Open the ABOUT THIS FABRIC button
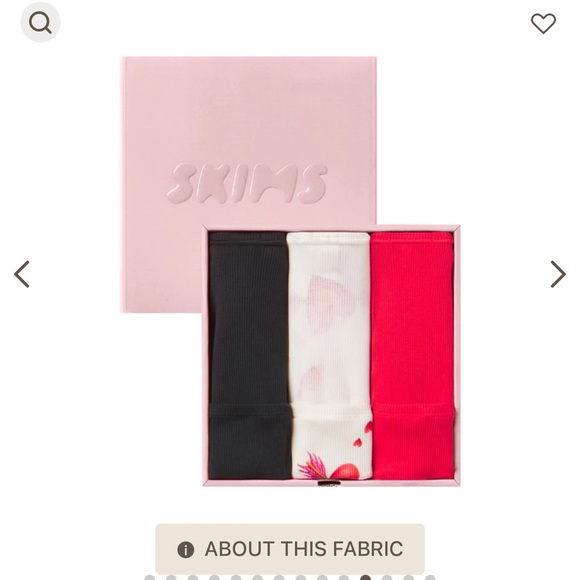The height and width of the screenshot is (580, 580). (290, 549)
